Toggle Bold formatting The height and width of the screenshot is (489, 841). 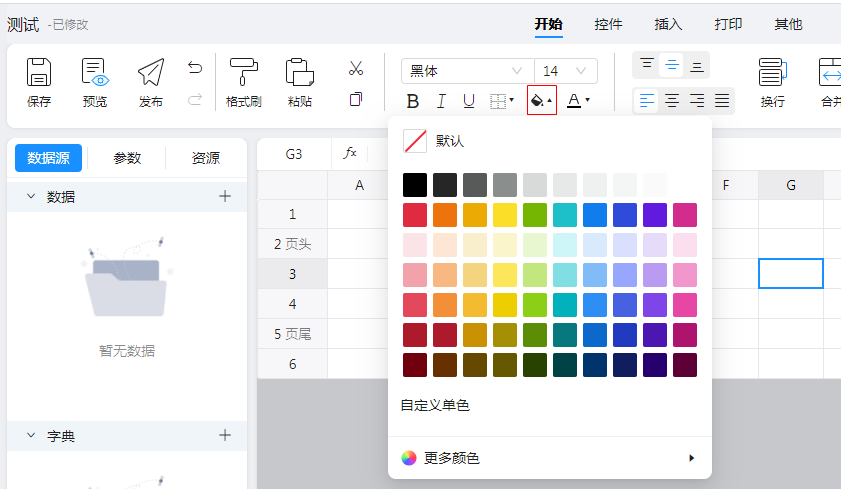click(413, 101)
